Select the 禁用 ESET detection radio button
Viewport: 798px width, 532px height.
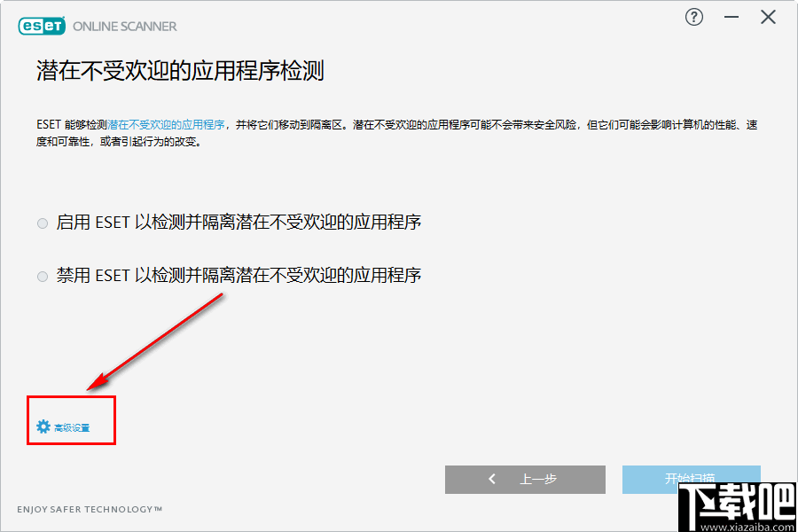pyautogui.click(x=42, y=276)
